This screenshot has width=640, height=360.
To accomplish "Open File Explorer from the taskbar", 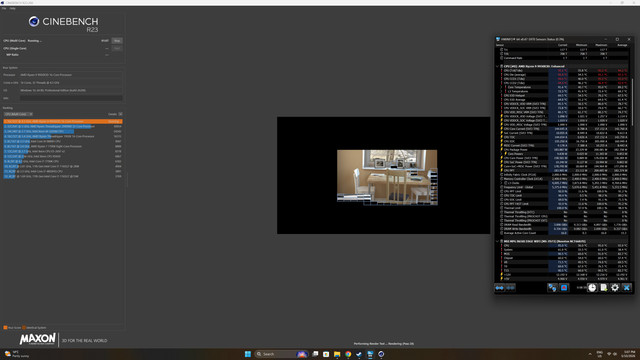I will [337, 354].
